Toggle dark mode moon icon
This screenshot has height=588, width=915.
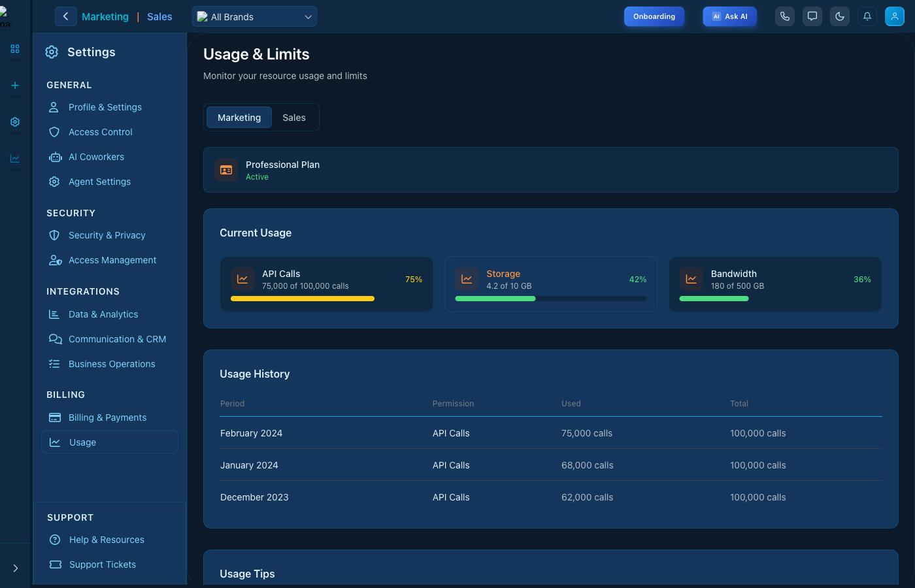pos(840,16)
